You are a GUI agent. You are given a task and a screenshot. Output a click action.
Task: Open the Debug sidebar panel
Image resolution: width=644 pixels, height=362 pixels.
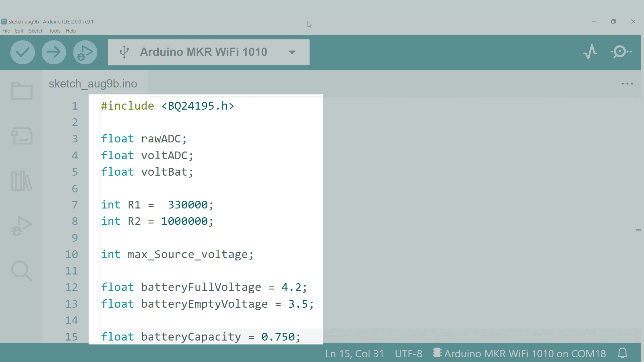click(21, 226)
